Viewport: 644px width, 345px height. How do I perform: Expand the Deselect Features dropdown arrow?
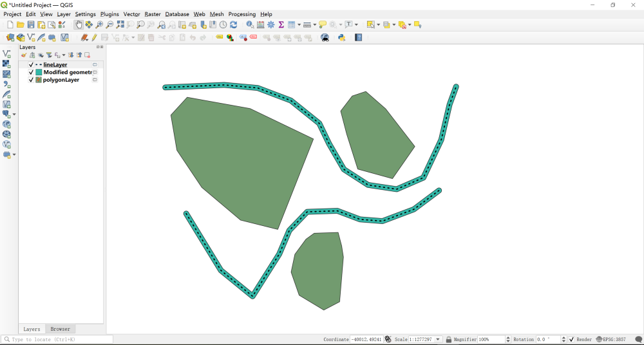pyautogui.click(x=410, y=24)
